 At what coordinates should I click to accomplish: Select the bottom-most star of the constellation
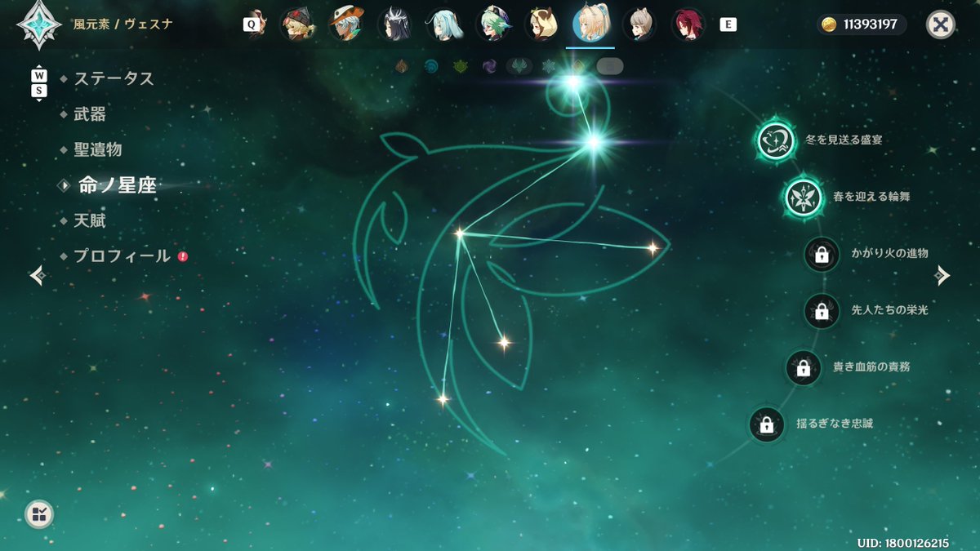[x=443, y=400]
